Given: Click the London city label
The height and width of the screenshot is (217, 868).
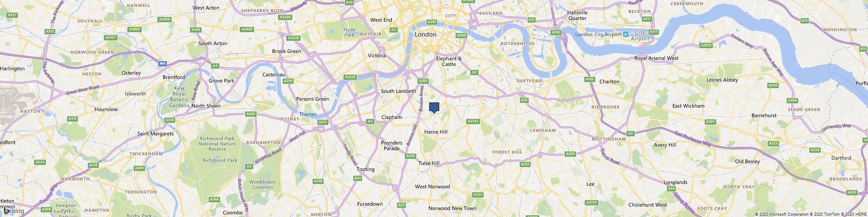Looking at the screenshot, I should (x=425, y=34).
